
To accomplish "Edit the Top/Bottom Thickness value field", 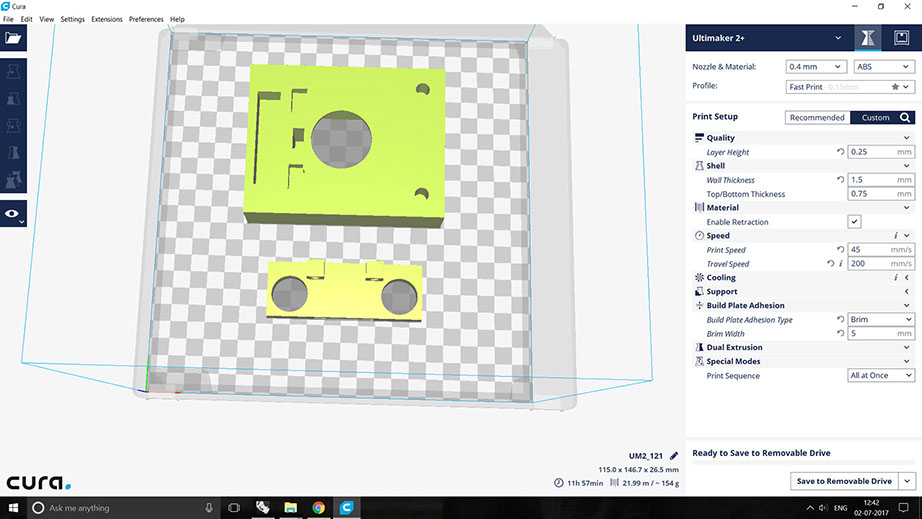I will (x=881, y=194).
